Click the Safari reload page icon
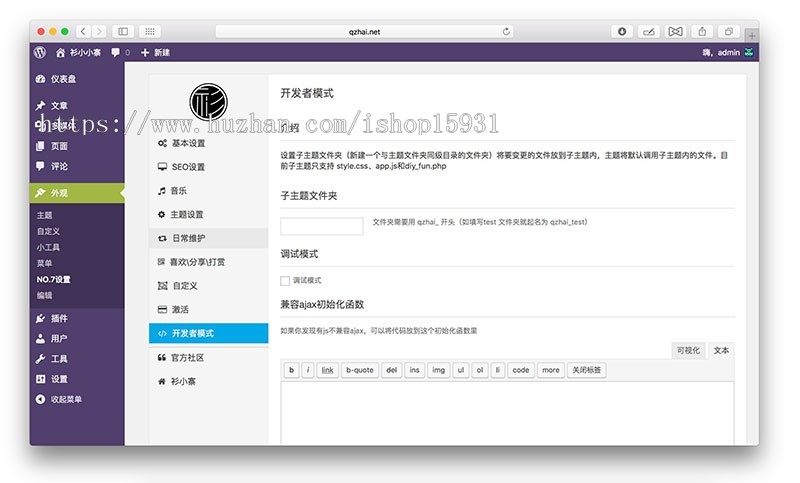This screenshot has width=800, height=483. point(506,32)
